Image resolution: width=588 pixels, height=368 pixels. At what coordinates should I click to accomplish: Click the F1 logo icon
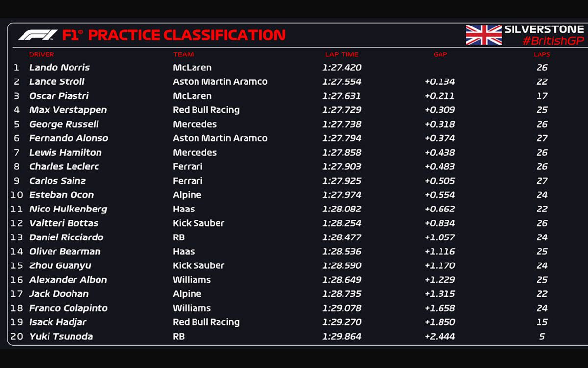[38, 35]
